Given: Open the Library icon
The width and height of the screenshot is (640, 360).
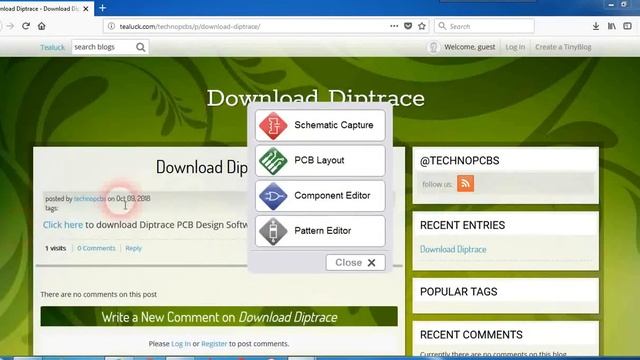Looking at the screenshot, I should pos(612,26).
